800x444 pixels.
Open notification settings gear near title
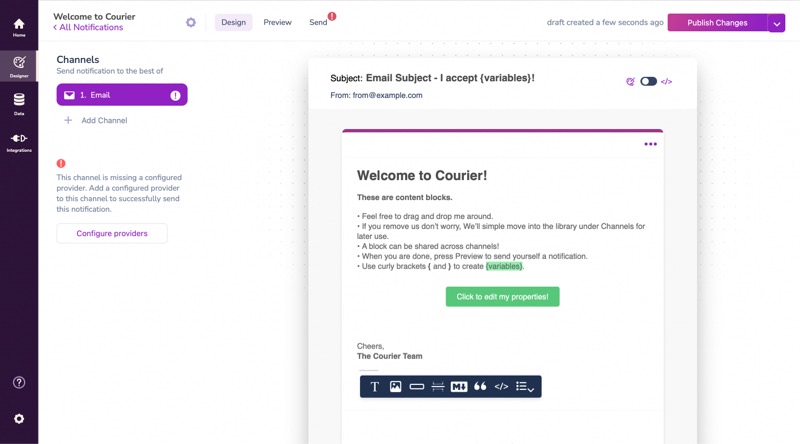pyautogui.click(x=191, y=22)
